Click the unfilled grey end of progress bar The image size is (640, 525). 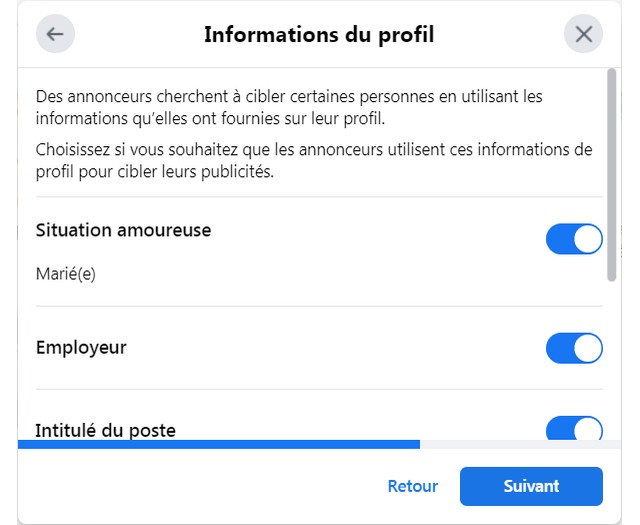[x=520, y=444]
